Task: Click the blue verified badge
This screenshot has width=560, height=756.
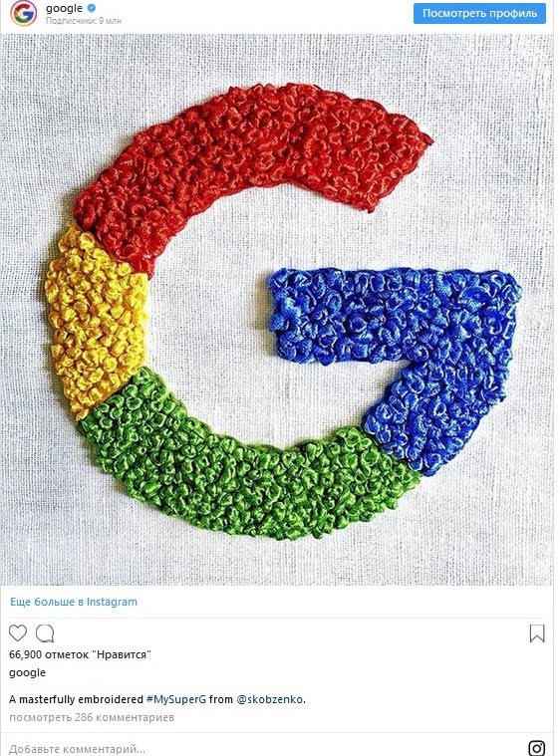Action: [92, 8]
